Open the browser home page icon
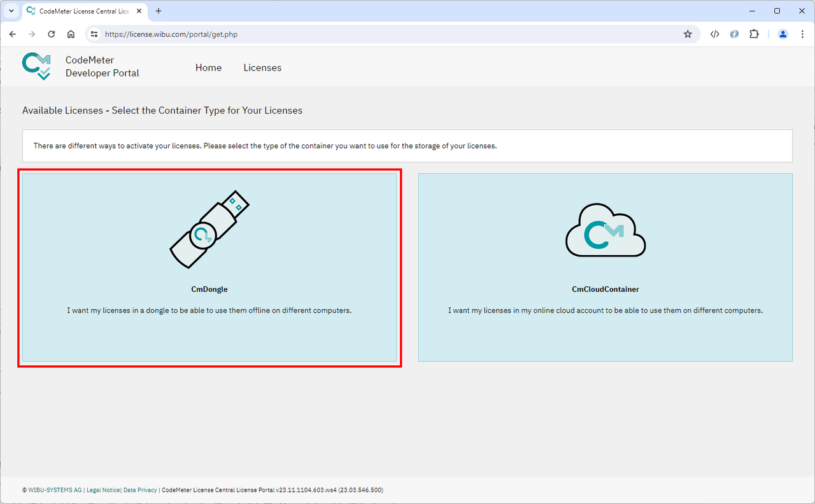The image size is (815, 504). 71,34
